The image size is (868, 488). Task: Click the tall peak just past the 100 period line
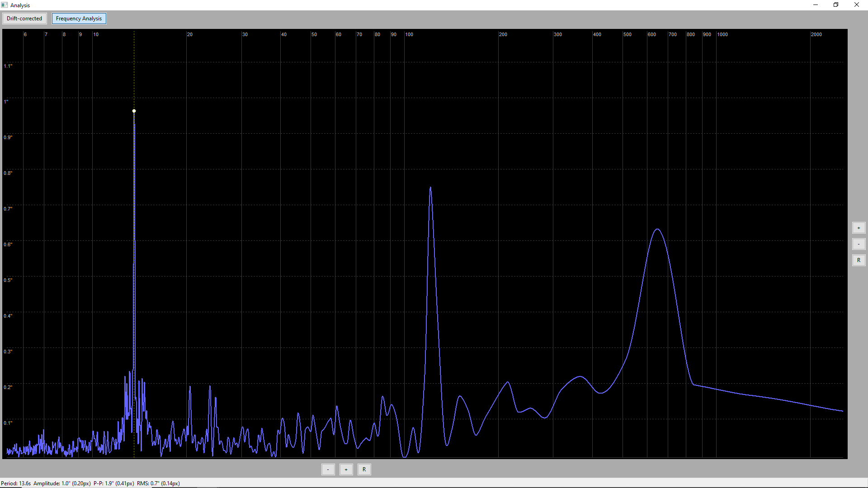[x=430, y=188]
